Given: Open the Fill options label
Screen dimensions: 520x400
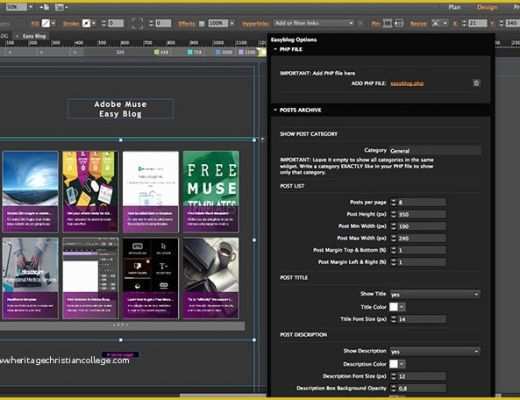Looking at the screenshot, I should click(x=35, y=24).
